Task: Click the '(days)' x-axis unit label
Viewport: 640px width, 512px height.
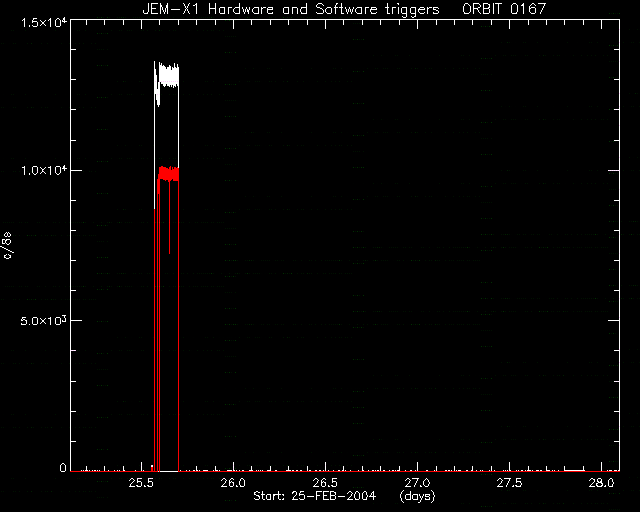Action: coord(417,496)
